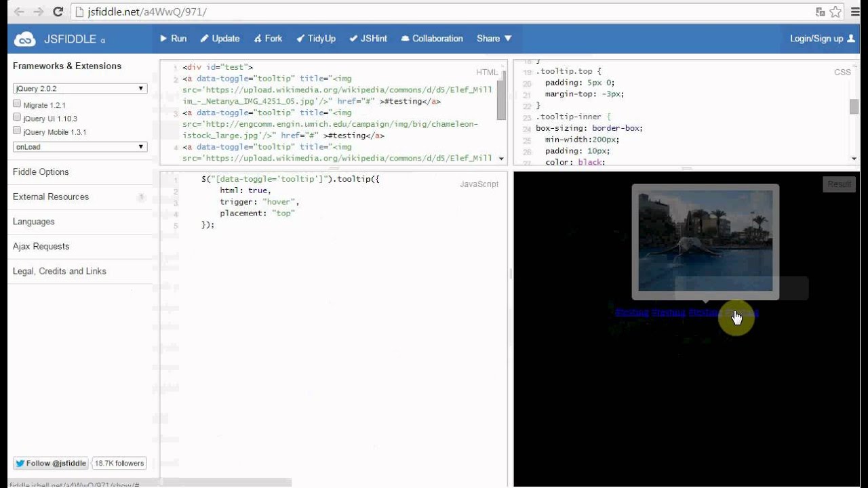Click the 'placement: "top"' line
Viewport: 868px width, 488px height.
(257, 213)
